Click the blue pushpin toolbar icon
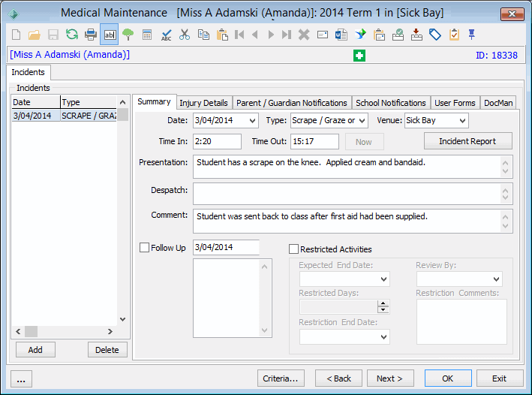The width and height of the screenshot is (532, 395). [x=472, y=35]
